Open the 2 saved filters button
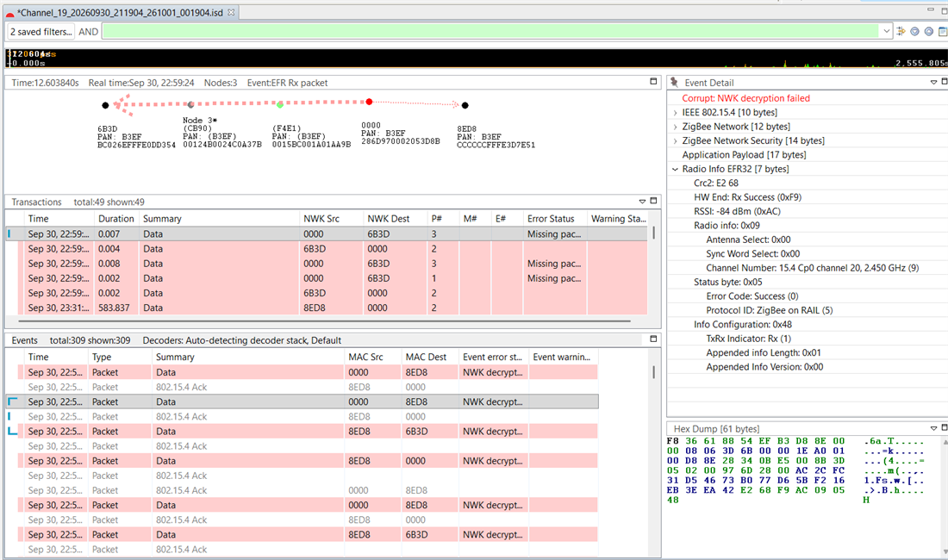Screen dimensions: 948x560 pyautogui.click(x=41, y=31)
